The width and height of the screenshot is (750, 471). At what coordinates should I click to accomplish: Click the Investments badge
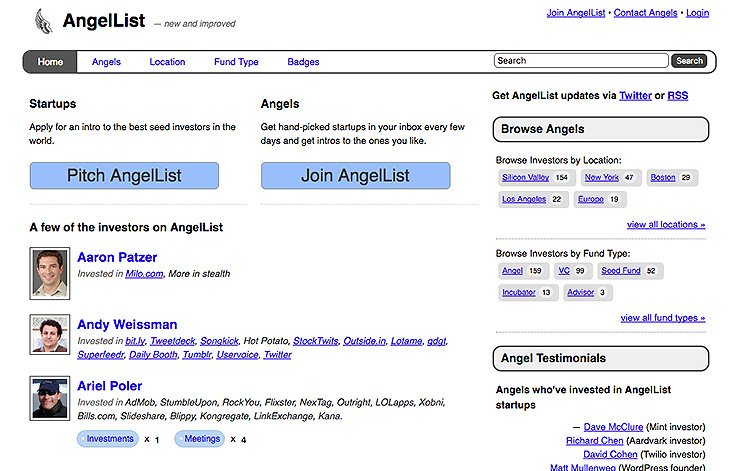tap(108, 439)
